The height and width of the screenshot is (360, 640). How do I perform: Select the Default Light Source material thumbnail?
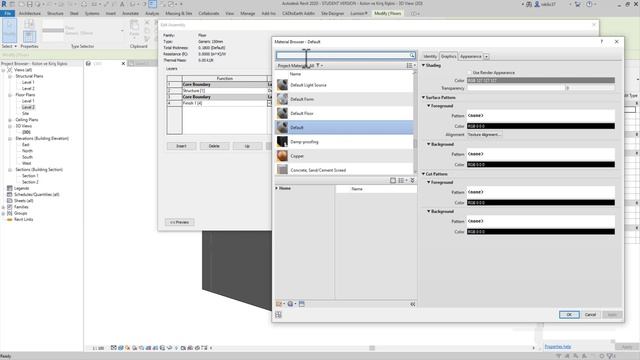(282, 85)
